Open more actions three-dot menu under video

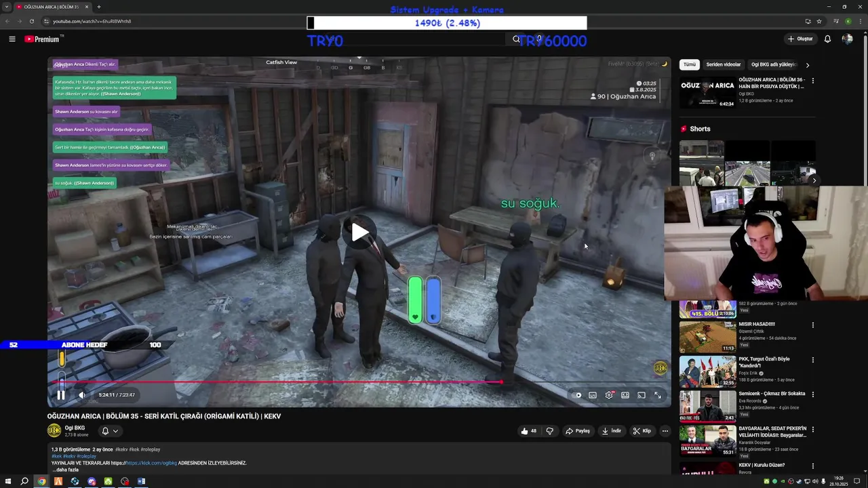[x=665, y=431]
